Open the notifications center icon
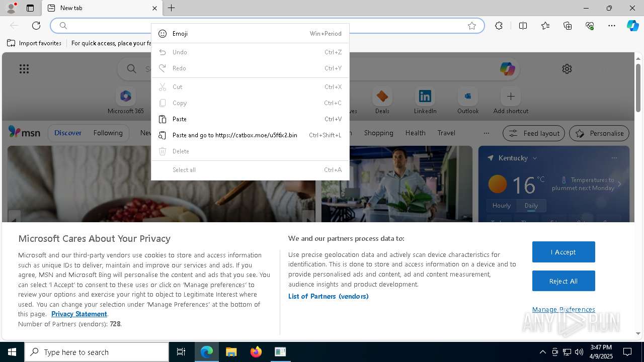This screenshot has width=644, height=362. 627,352
